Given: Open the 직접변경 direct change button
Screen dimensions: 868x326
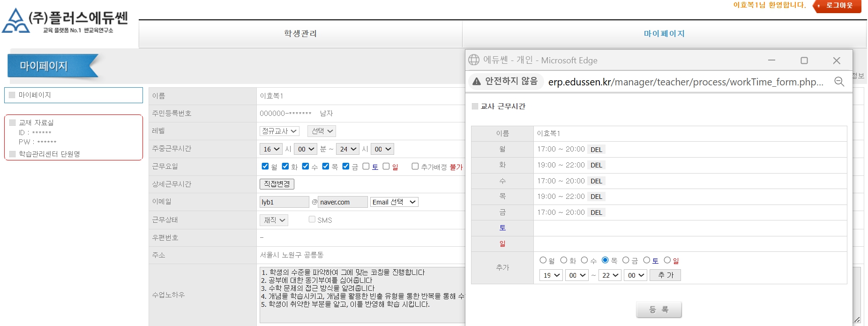Looking at the screenshot, I should coord(277,184).
